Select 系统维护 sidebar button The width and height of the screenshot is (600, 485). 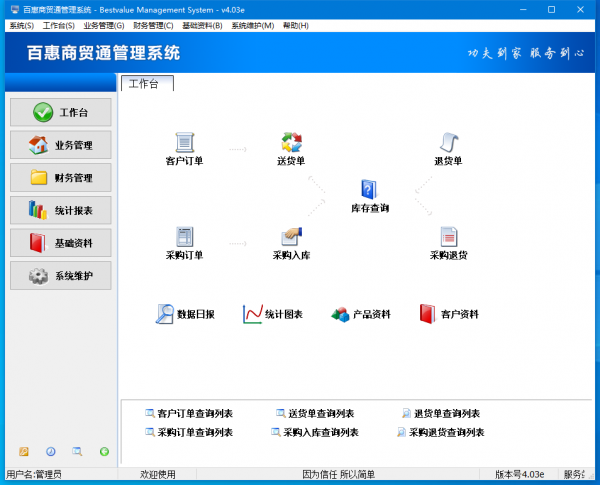[x=61, y=276]
